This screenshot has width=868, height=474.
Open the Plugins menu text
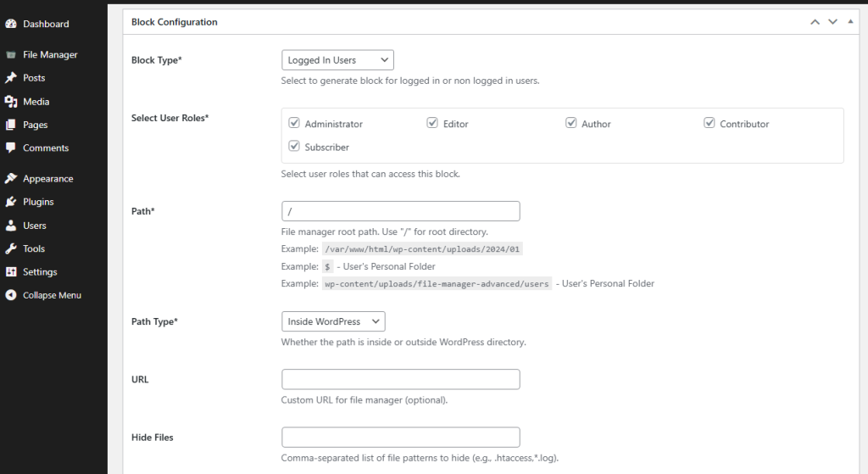click(x=38, y=202)
